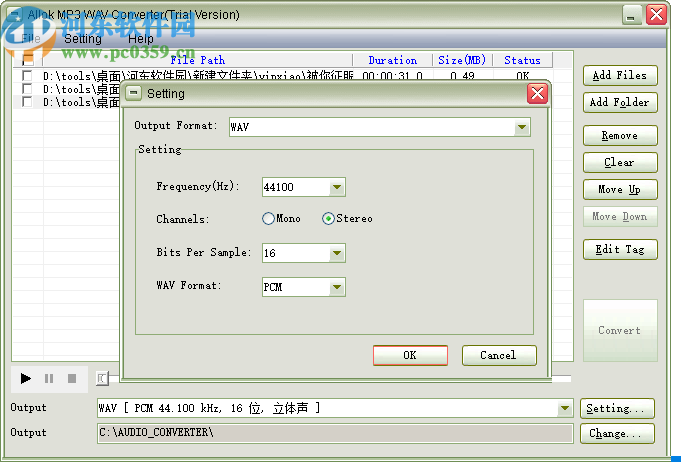Close the Allok MP3 WAV Converter window
This screenshot has width=681, height=462.
click(x=657, y=15)
